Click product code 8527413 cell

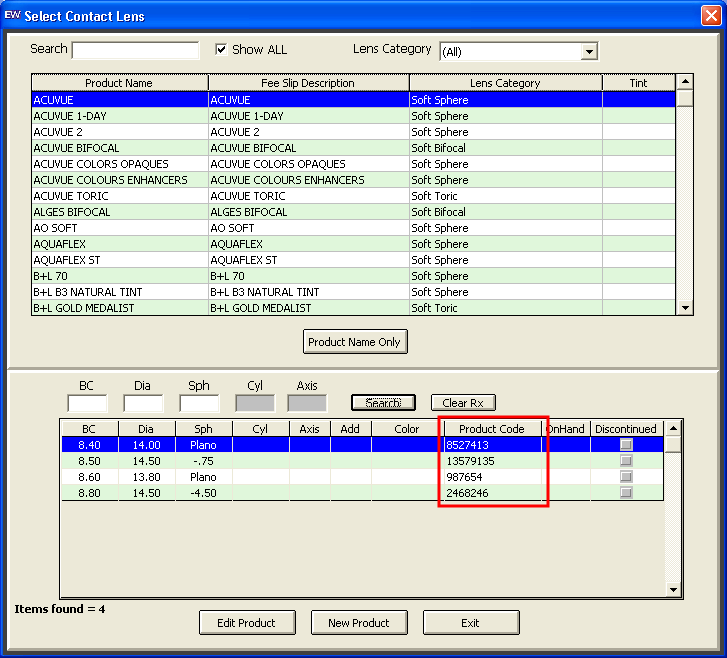click(492, 445)
